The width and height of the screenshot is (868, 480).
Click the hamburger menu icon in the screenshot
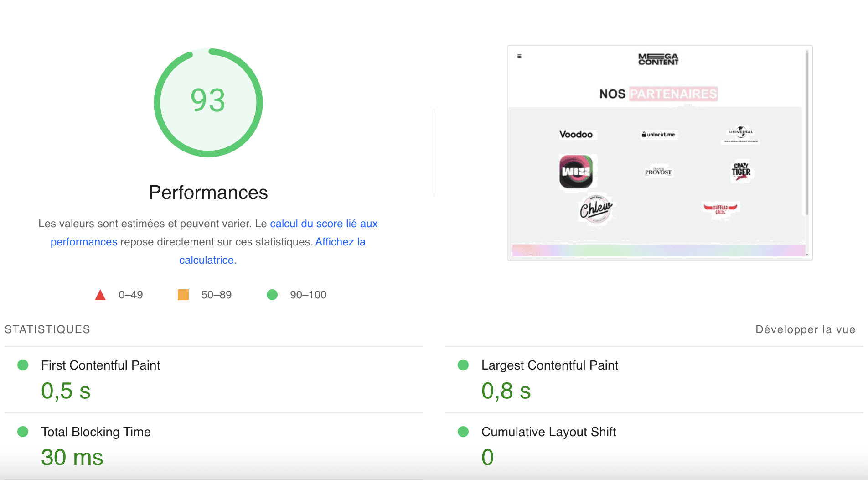[x=519, y=57]
